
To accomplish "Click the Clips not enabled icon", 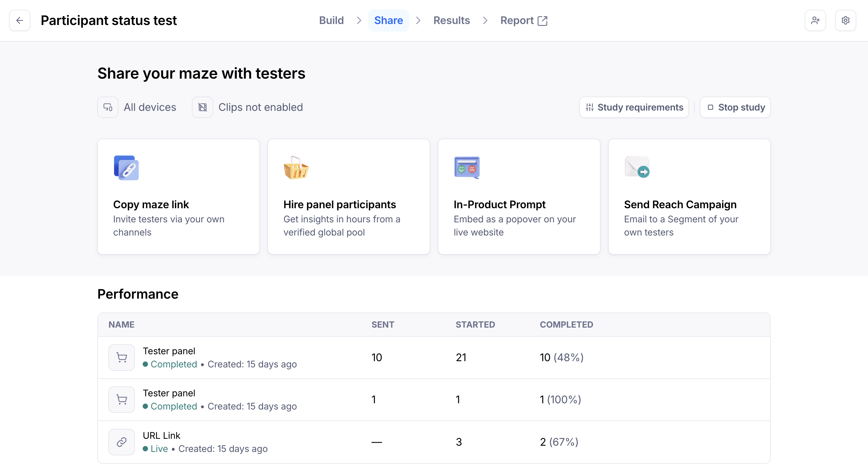I will [202, 107].
